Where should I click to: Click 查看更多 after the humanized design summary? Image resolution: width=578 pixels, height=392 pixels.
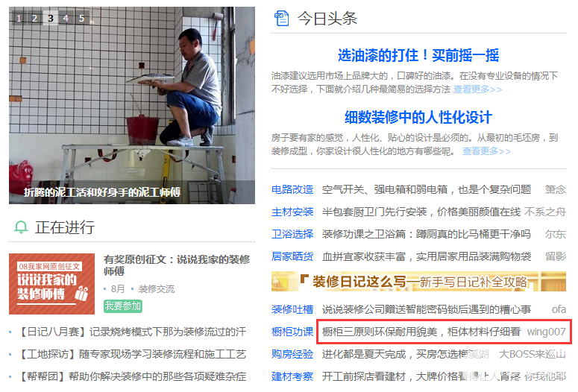click(486, 151)
